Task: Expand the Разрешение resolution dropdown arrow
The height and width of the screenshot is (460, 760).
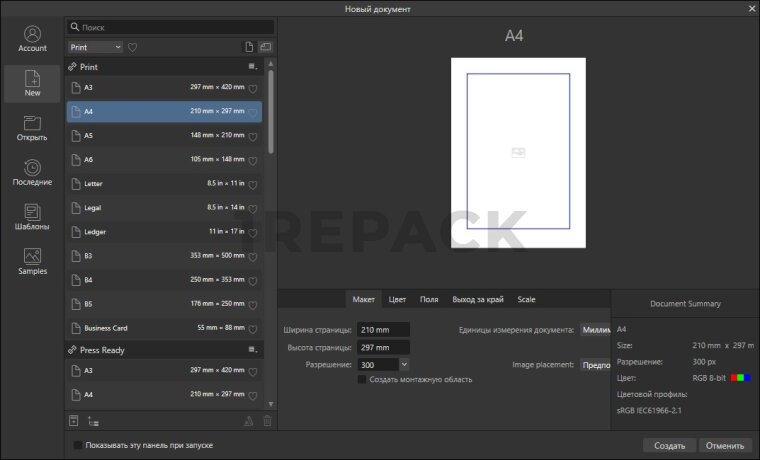Action: pos(404,365)
